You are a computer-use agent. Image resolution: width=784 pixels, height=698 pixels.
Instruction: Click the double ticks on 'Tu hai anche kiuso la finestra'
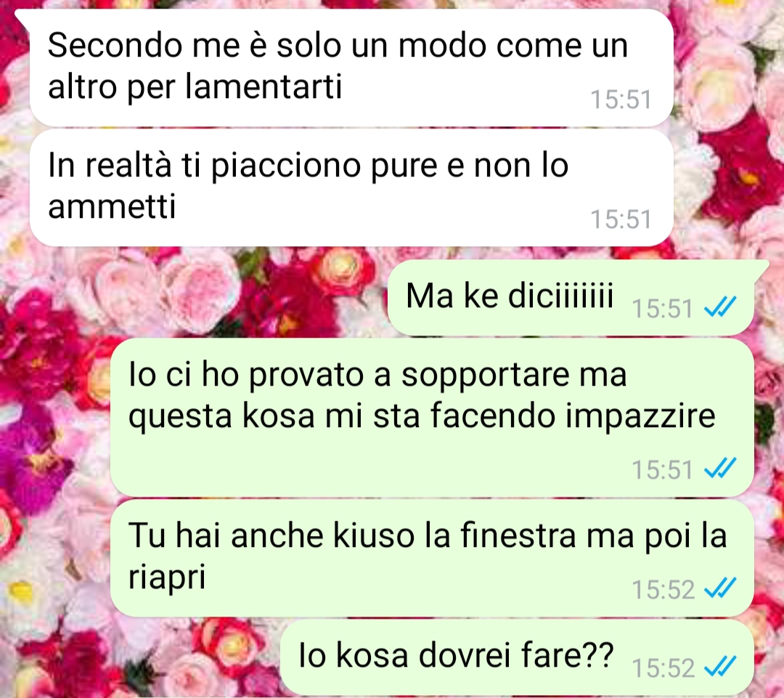point(720,588)
